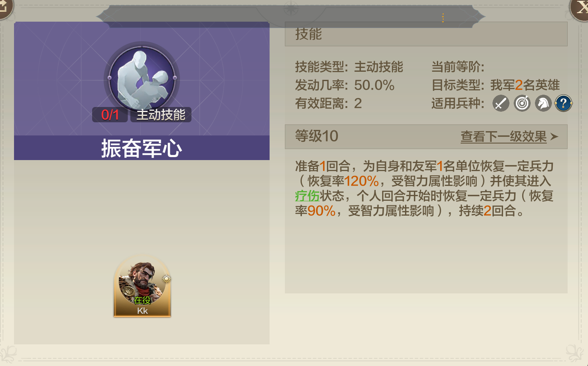Click the arrow beside 查看下一级效果
This screenshot has width=588, height=366.
(554, 137)
